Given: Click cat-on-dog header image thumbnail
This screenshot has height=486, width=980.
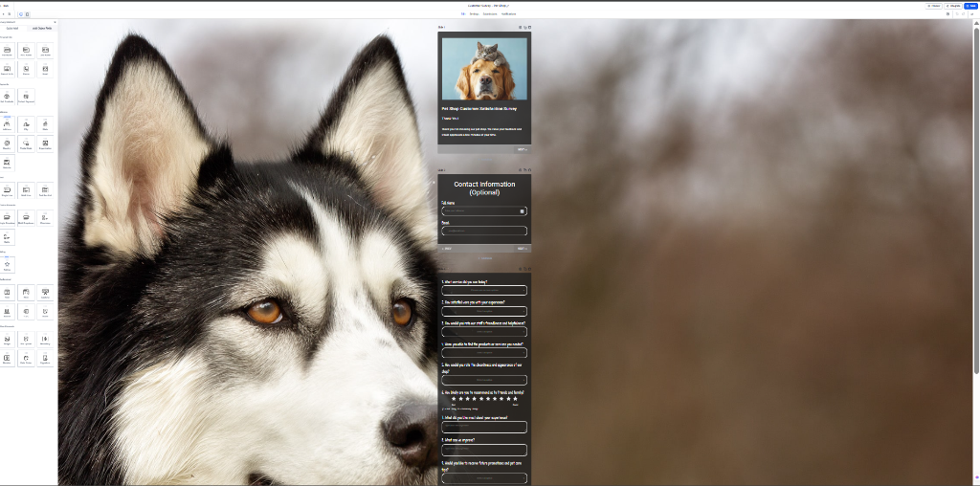Looking at the screenshot, I should click(x=484, y=69).
